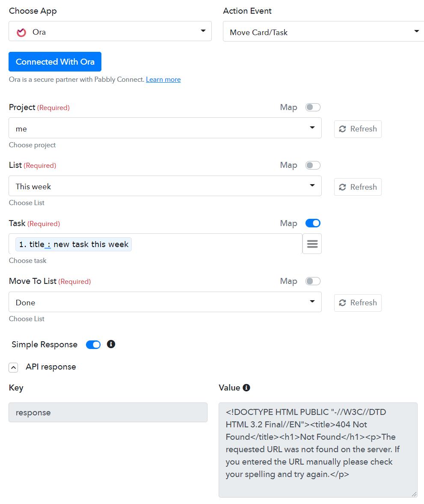
Task: Open the Project dropdown showing me
Action: pyautogui.click(x=165, y=128)
